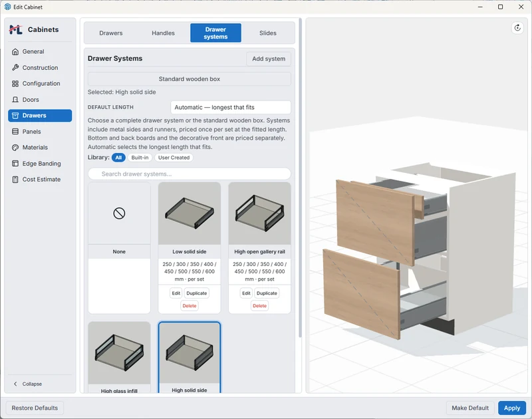This screenshot has width=532, height=419.
Task: Choose the Standard wooden box button
Action: click(190, 78)
